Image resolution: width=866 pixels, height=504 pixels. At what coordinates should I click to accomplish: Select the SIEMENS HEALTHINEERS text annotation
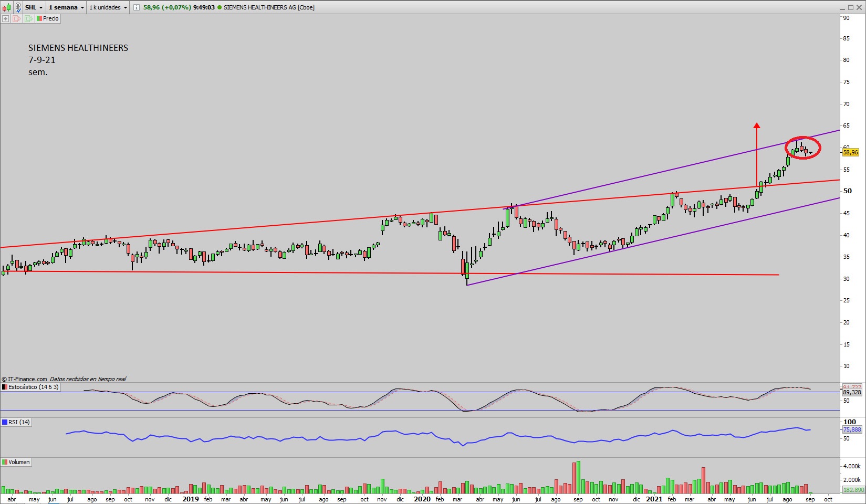(78, 48)
